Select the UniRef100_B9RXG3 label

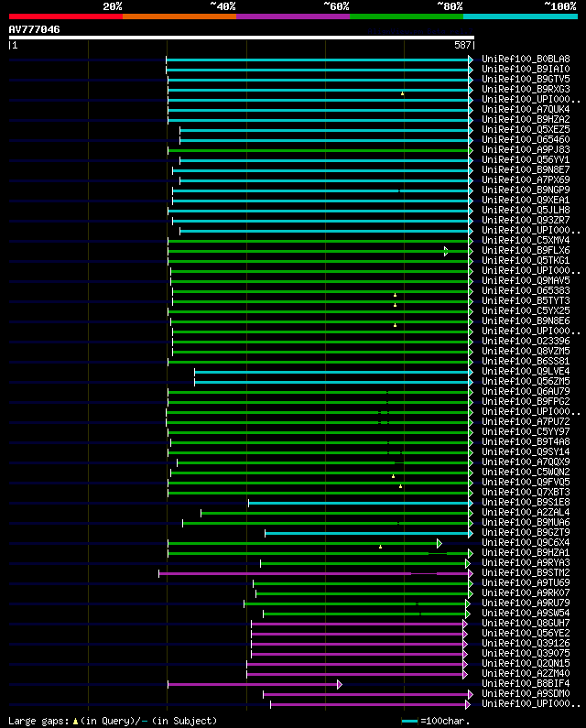pyautogui.click(x=526, y=89)
